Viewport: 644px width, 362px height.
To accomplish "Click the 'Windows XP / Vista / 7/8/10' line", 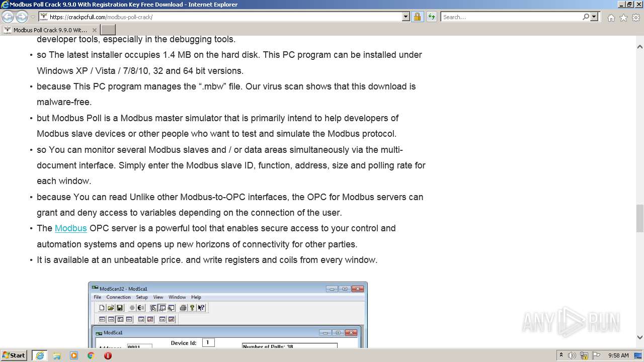I will click(x=140, y=70).
